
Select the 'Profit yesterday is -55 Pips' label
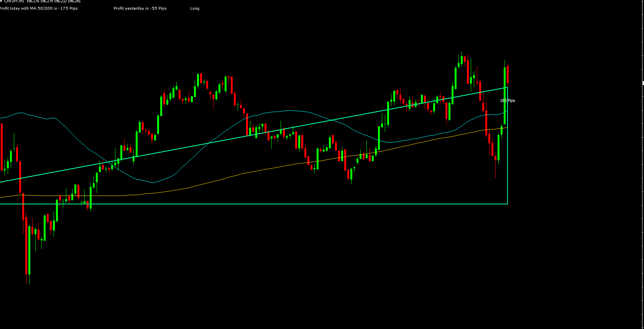(140, 8)
